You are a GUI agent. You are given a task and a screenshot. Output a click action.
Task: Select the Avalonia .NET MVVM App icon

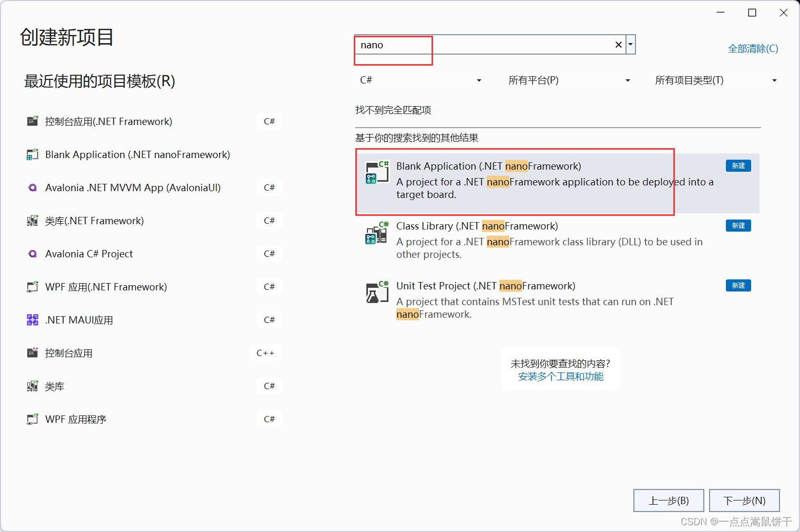[x=32, y=187]
